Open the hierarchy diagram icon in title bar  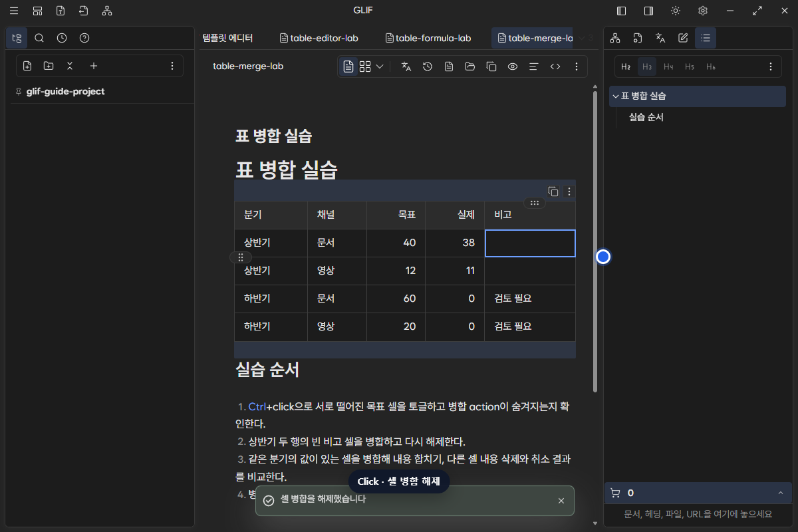tap(107, 11)
